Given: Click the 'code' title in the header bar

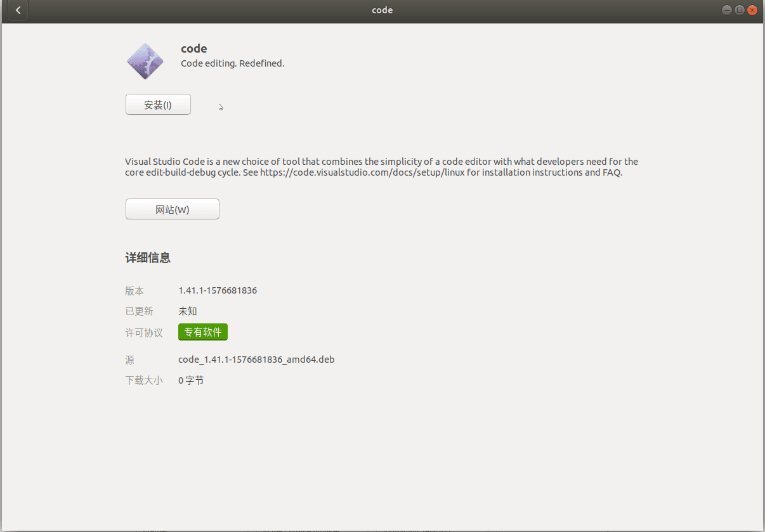Looking at the screenshot, I should (383, 10).
